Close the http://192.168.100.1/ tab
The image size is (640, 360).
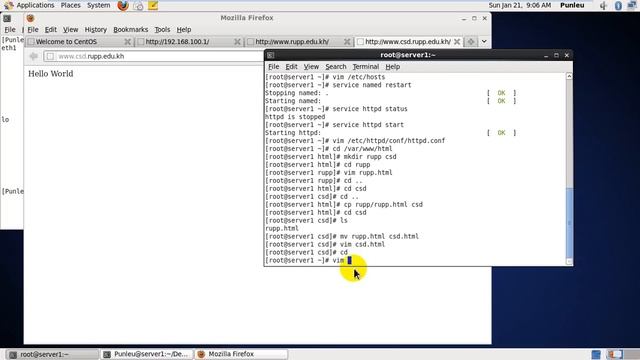tap(237, 42)
